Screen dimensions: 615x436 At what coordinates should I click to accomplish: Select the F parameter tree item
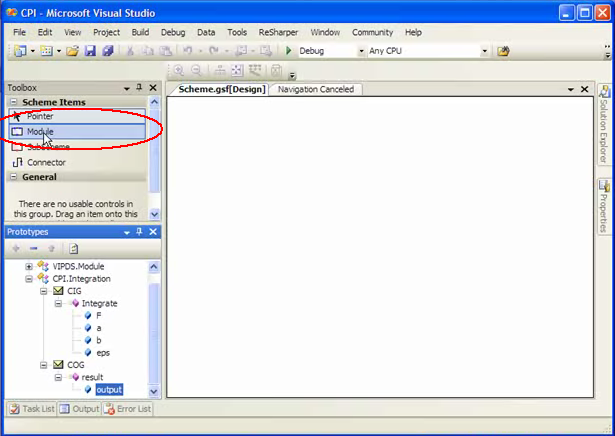click(x=98, y=316)
